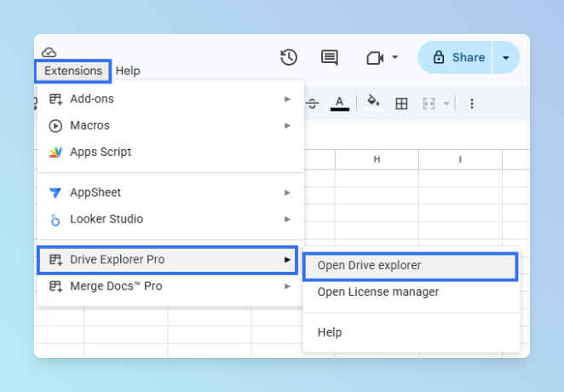The image size is (564, 392).
Task: Click the fill color paint bucket
Action: coord(372,102)
